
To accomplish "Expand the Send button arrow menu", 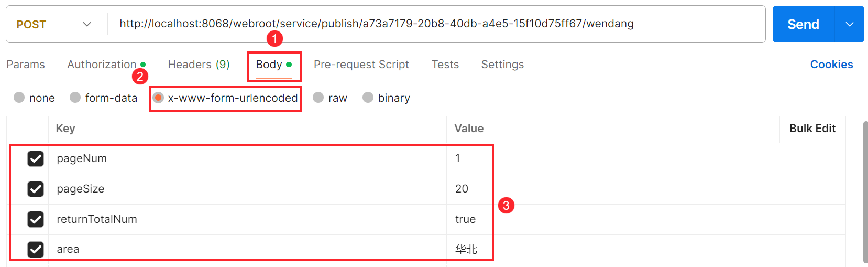I will coord(849,24).
